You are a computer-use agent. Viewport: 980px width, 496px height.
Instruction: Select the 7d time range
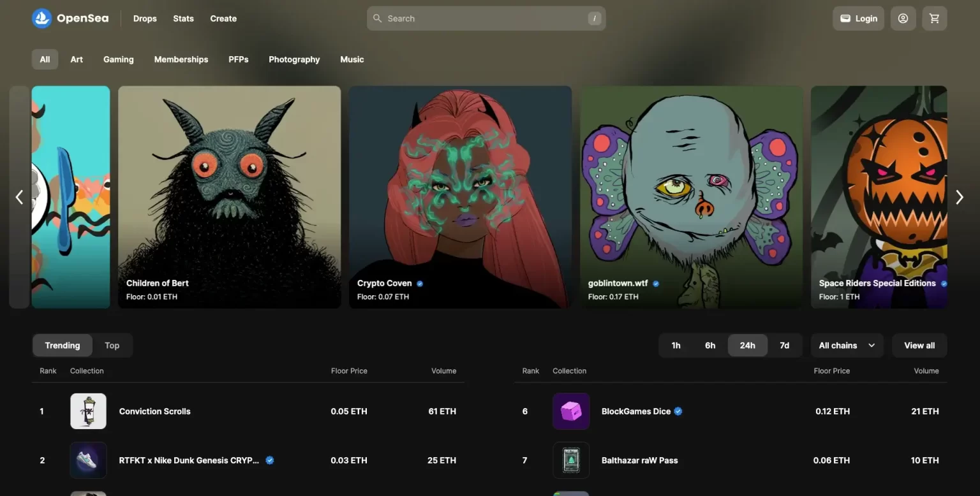click(784, 346)
